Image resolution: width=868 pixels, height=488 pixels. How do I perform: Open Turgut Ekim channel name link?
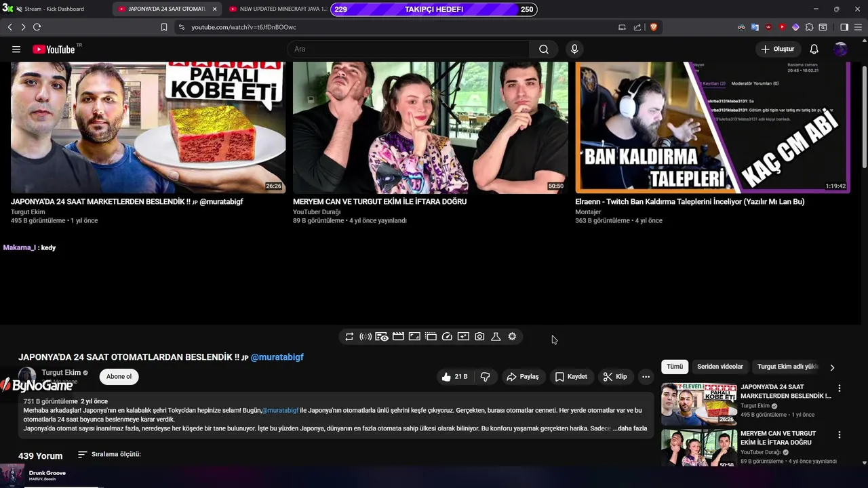61,373
